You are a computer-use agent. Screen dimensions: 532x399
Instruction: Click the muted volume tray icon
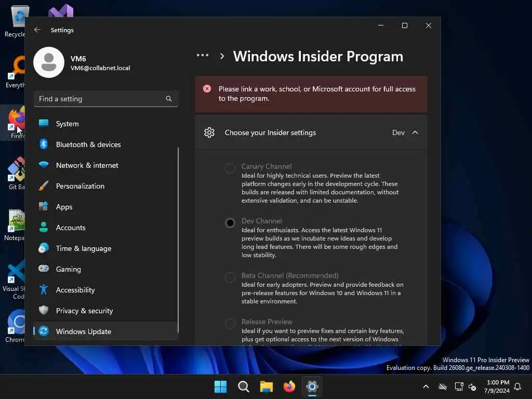472,387
